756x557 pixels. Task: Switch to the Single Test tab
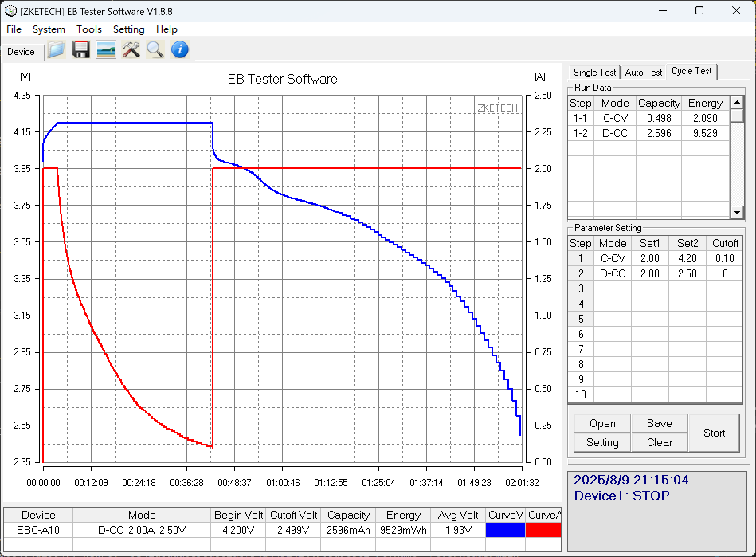(x=595, y=72)
